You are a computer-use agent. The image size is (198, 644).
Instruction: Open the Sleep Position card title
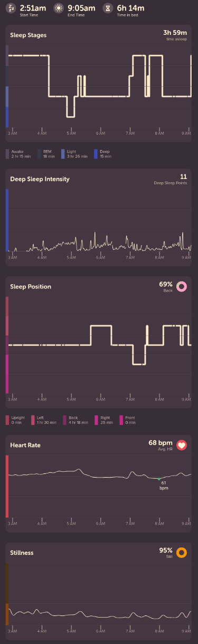(x=31, y=287)
